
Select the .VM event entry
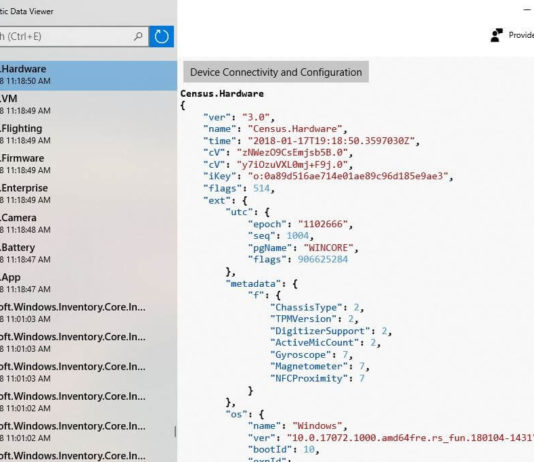pyautogui.click(x=88, y=105)
